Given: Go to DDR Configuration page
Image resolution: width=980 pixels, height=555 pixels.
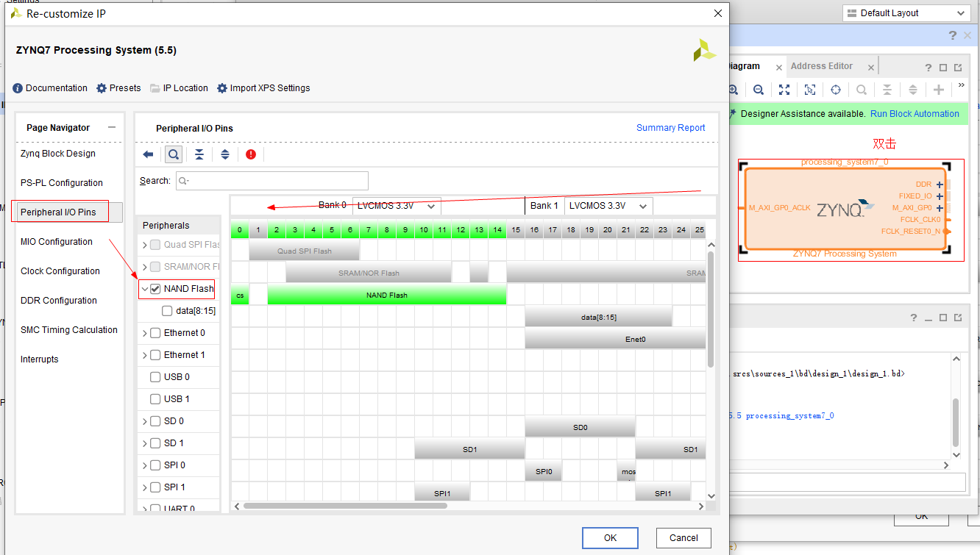Looking at the screenshot, I should pos(59,301).
